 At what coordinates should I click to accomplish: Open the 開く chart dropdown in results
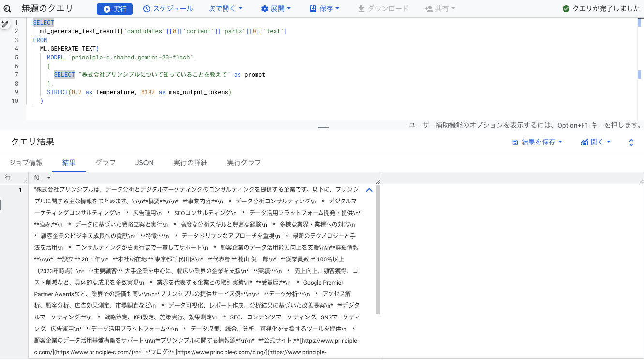tap(596, 142)
